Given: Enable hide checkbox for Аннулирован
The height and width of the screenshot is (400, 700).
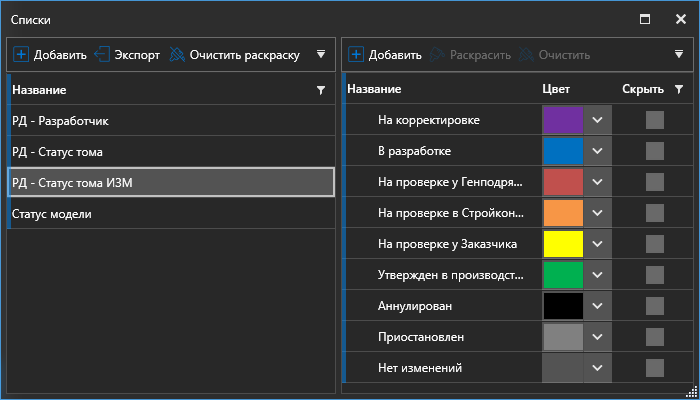Looking at the screenshot, I should click(x=654, y=305).
